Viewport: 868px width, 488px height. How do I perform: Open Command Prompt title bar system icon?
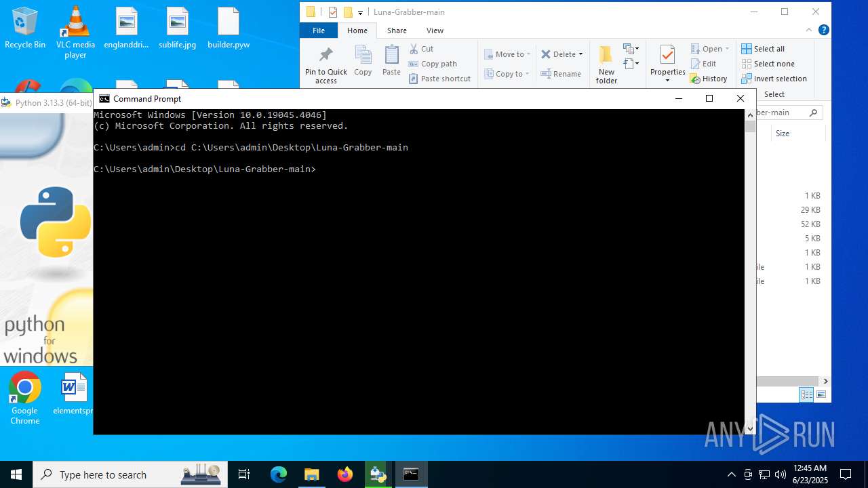[104, 99]
